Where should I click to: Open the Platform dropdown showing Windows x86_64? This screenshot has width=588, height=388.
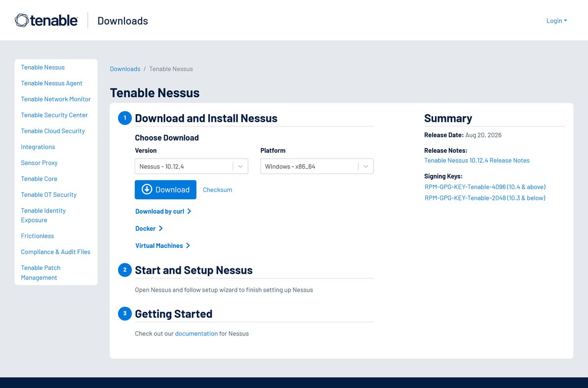(x=317, y=166)
